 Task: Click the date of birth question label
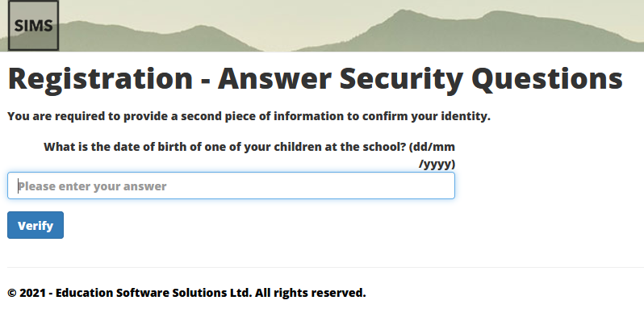249,155
